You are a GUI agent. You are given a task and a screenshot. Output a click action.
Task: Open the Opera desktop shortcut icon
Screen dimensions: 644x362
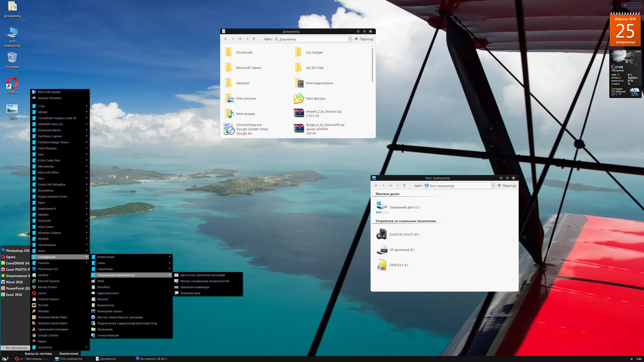(x=12, y=83)
